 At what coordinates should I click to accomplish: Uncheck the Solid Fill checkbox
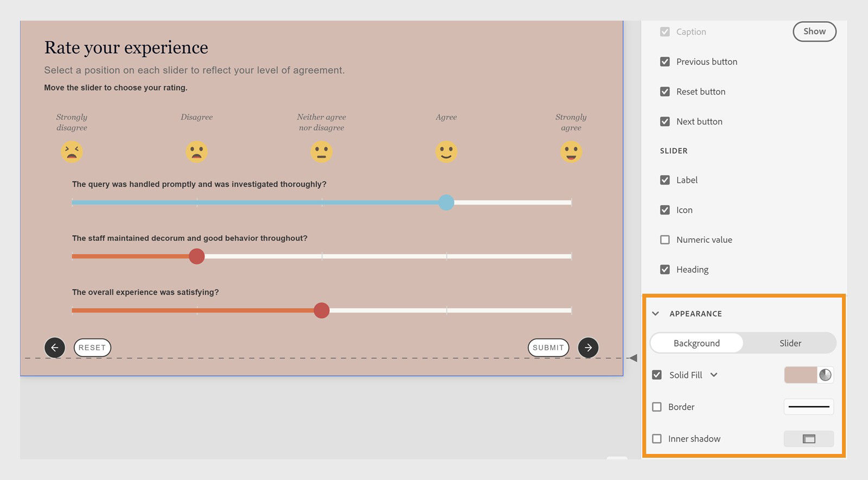(x=657, y=375)
